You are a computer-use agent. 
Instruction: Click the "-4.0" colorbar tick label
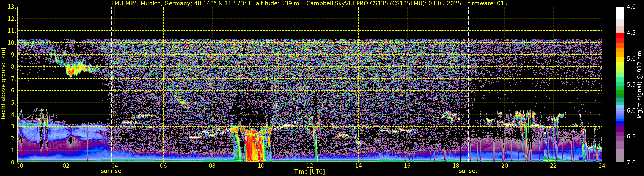pos(630,7)
